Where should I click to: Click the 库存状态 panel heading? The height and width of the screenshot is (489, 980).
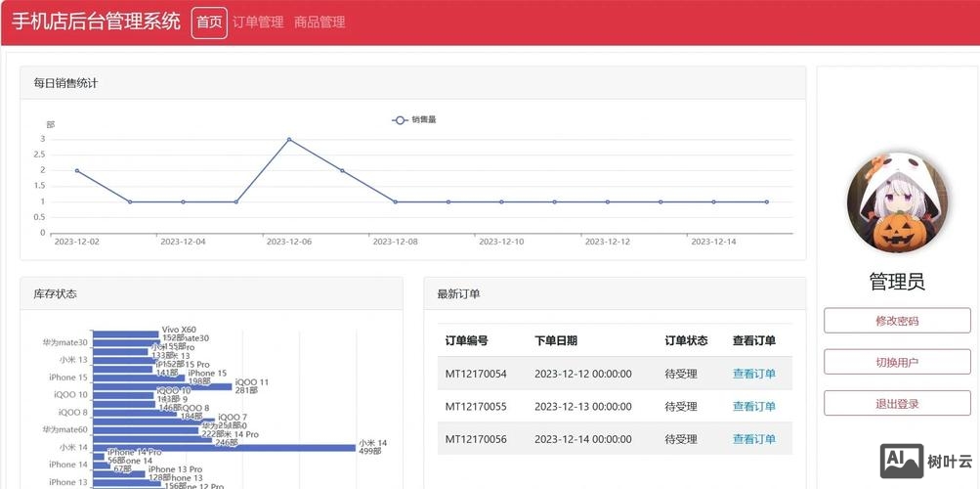(x=56, y=294)
